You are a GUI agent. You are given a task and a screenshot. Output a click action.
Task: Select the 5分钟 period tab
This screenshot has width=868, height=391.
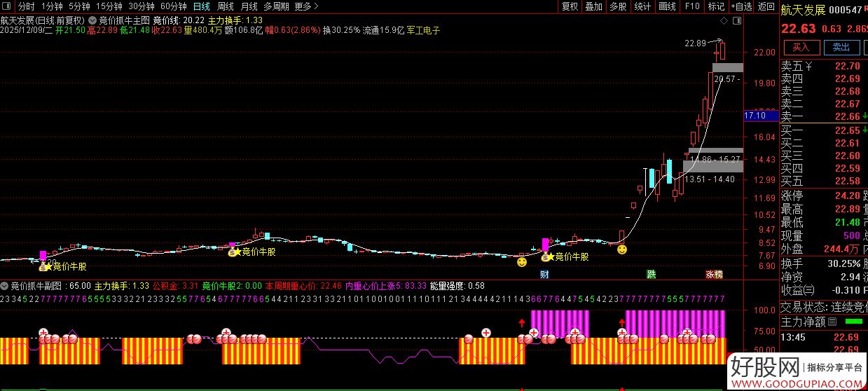(x=79, y=6)
